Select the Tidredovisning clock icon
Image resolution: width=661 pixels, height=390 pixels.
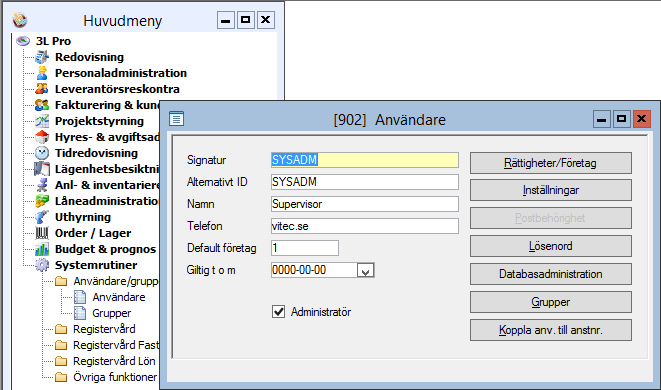point(42,153)
